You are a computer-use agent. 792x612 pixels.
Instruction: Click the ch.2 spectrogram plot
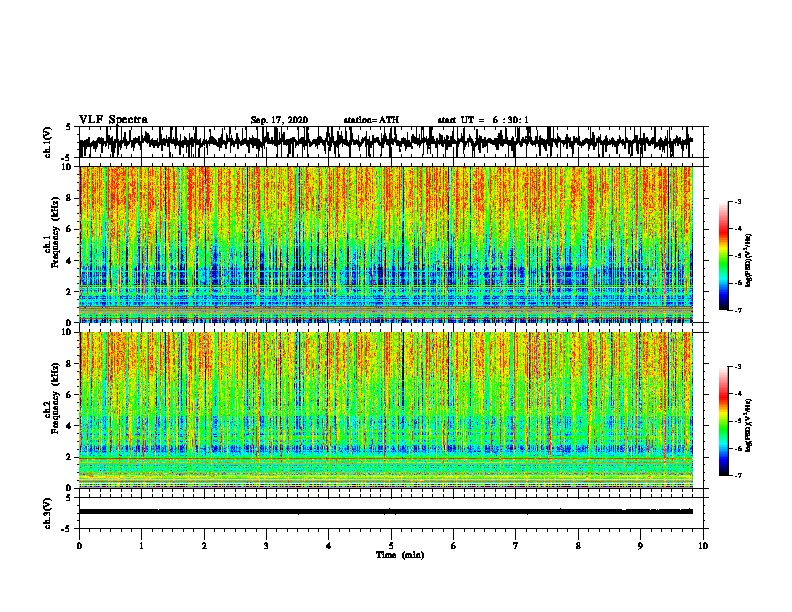(386, 410)
